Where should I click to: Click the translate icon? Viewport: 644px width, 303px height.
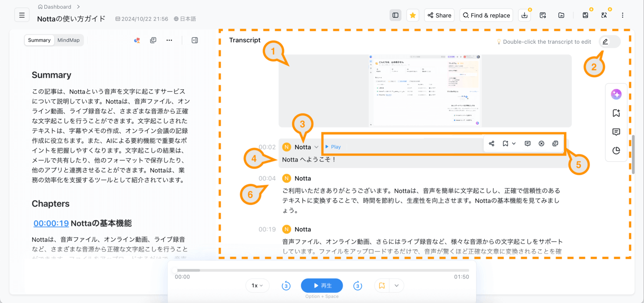tap(604, 15)
